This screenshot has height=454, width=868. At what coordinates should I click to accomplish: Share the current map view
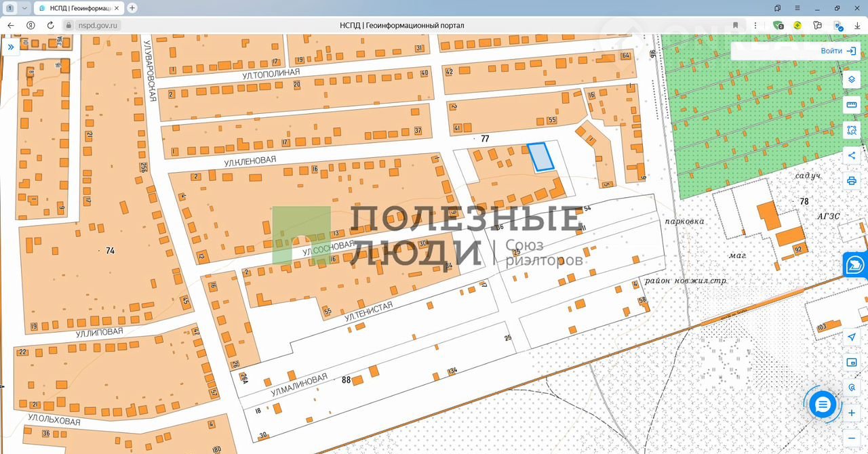pyautogui.click(x=852, y=155)
